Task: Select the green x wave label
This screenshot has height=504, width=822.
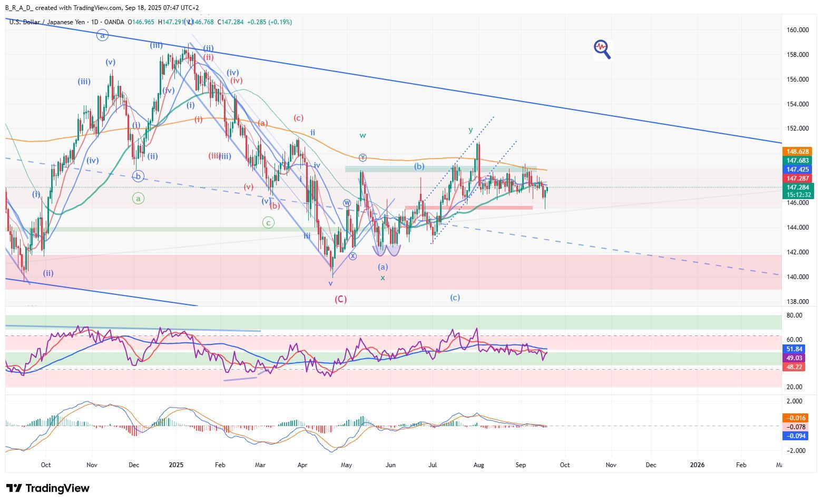Action: point(383,278)
